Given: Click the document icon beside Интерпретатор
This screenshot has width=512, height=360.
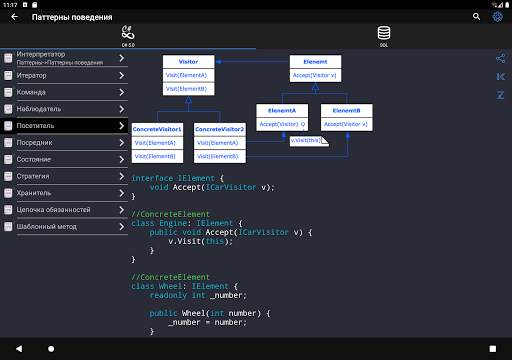Looking at the screenshot, I should pos(8,58).
